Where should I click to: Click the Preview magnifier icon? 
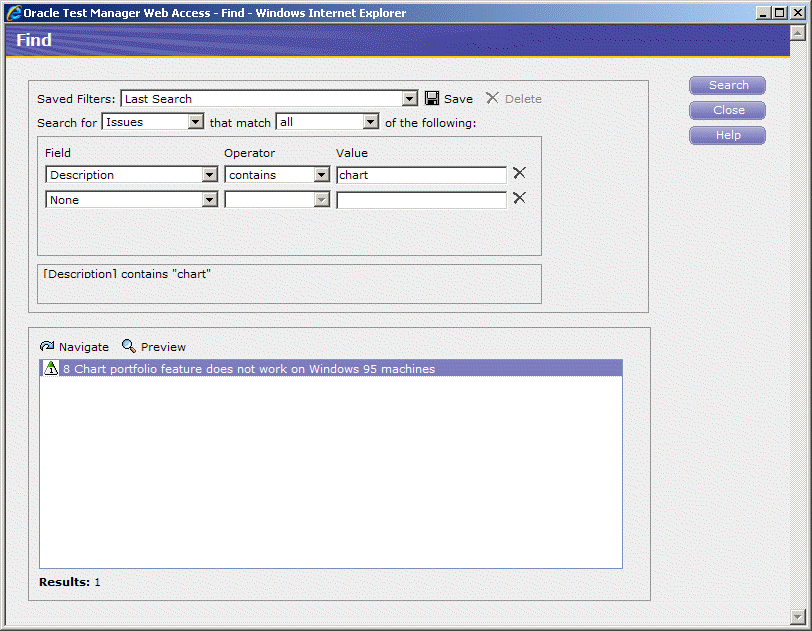pyautogui.click(x=128, y=346)
